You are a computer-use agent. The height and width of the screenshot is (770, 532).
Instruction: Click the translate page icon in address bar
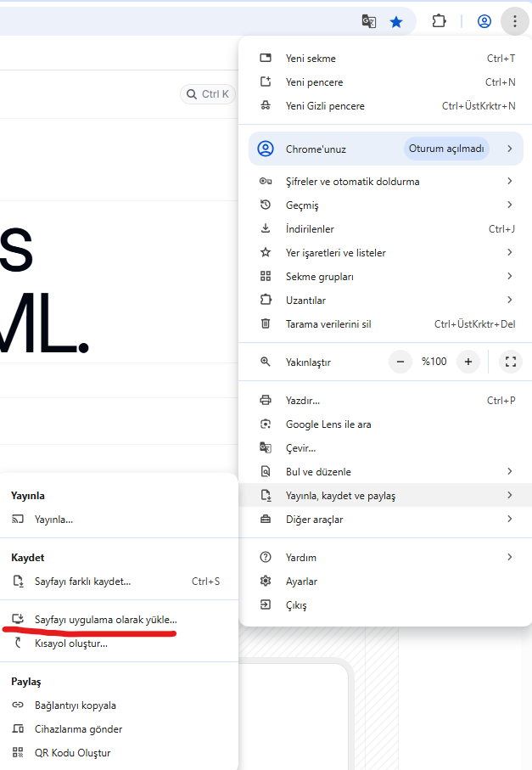coord(368,21)
